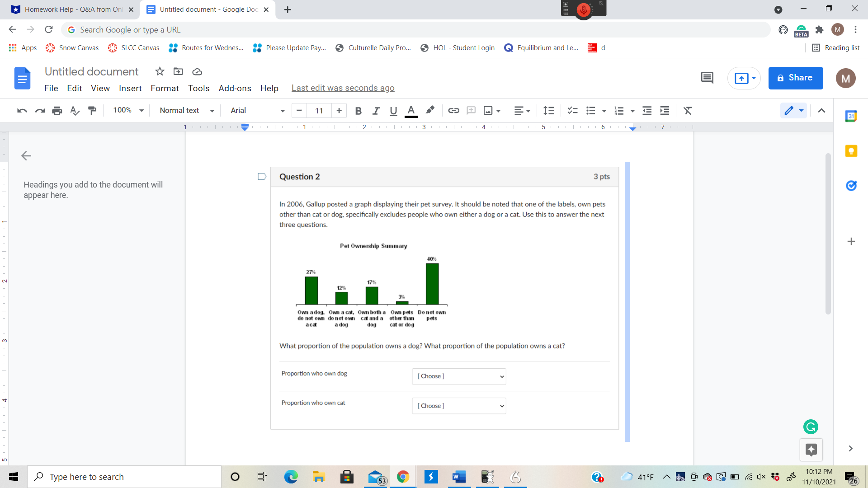The height and width of the screenshot is (488, 868).
Task: Apply Italic formatting
Action: [376, 110]
